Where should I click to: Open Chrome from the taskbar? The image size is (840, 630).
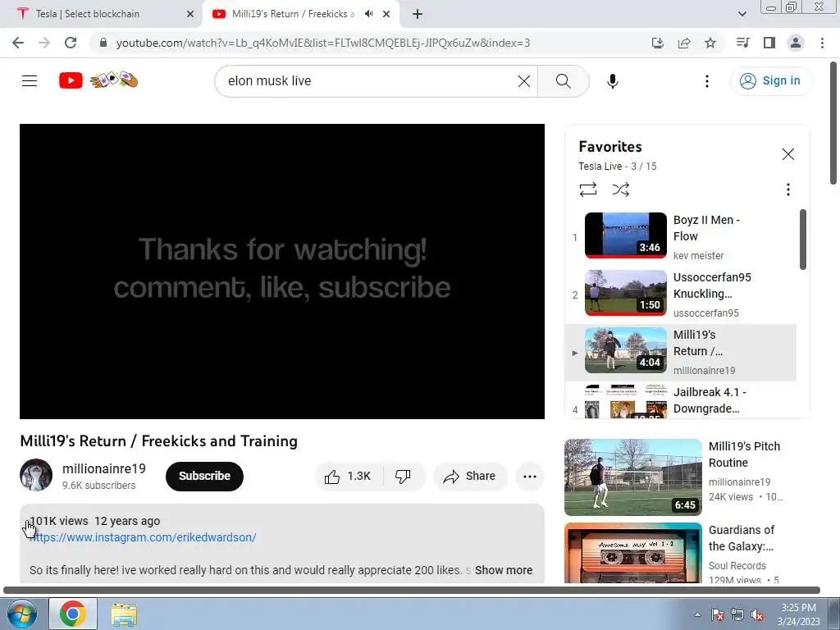click(73, 614)
